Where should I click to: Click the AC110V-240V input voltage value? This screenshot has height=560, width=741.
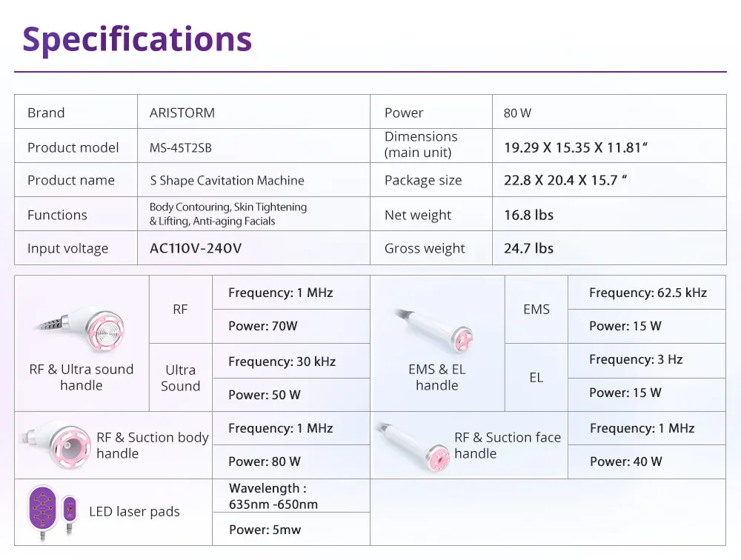[x=196, y=249]
